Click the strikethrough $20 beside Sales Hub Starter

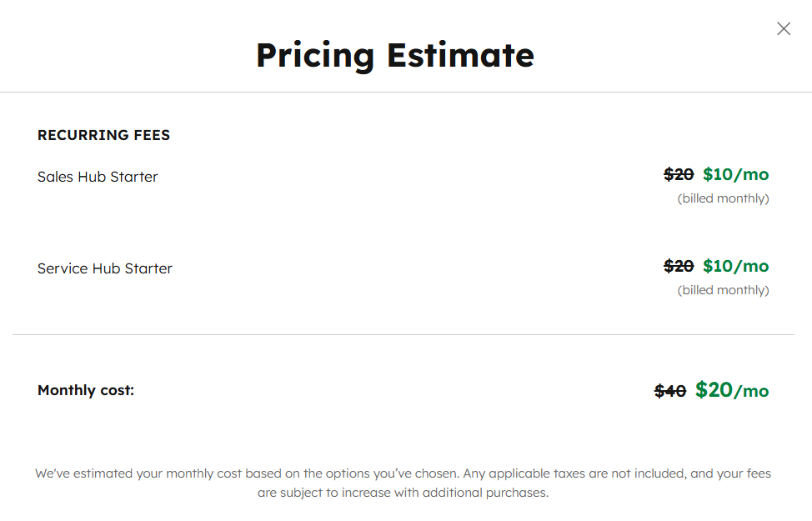click(679, 173)
